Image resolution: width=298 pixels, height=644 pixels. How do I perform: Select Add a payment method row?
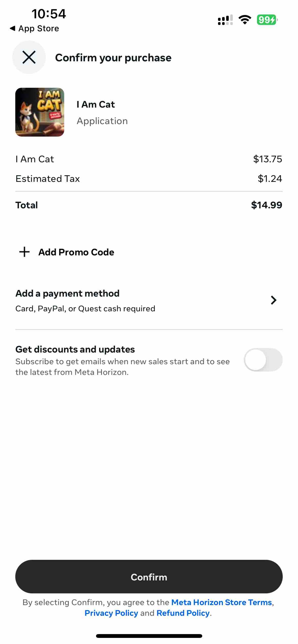click(x=149, y=301)
